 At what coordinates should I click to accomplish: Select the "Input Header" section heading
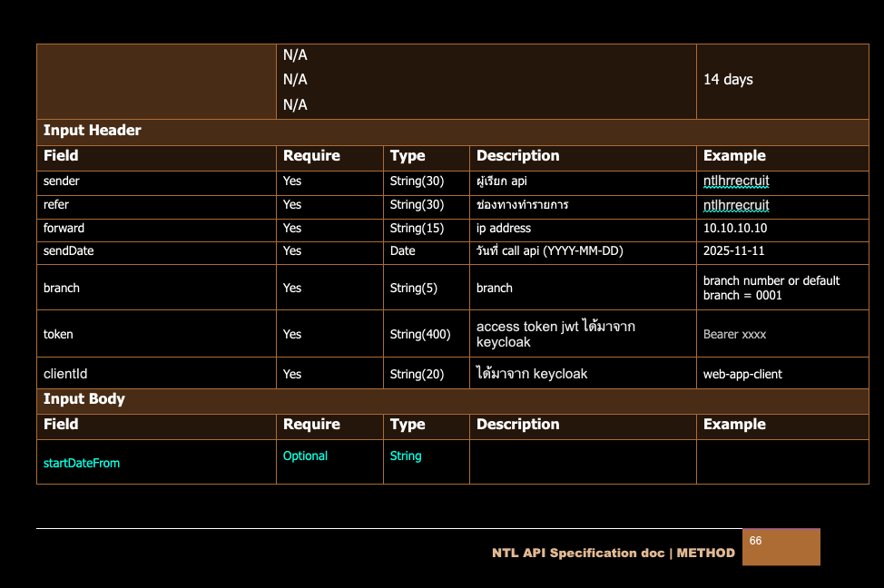point(93,131)
